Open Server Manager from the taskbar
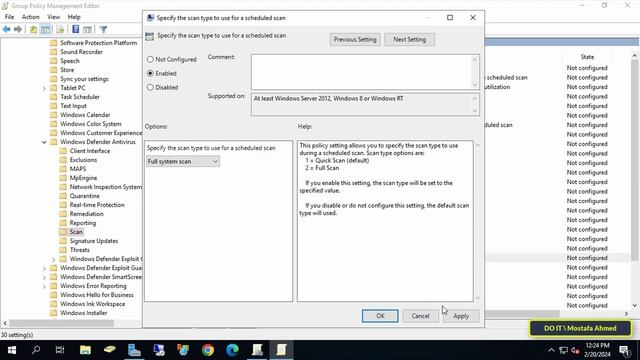 (134, 350)
